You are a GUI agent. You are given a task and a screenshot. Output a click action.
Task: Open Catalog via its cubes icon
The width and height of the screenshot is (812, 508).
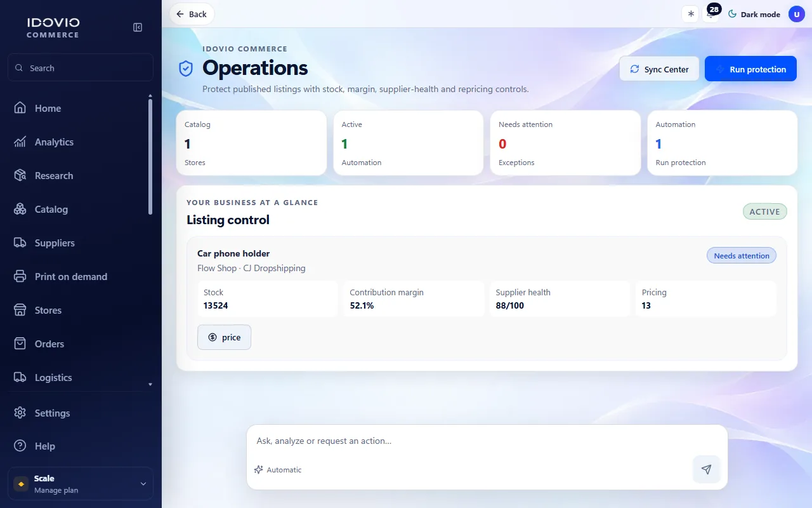click(20, 209)
